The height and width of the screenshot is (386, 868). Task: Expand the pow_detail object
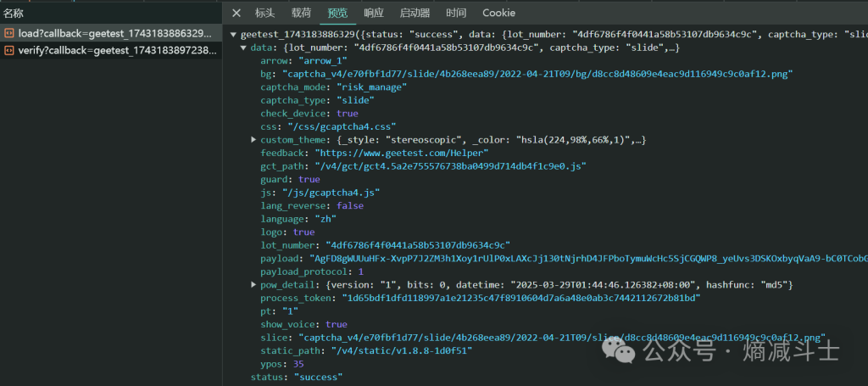[x=253, y=285]
